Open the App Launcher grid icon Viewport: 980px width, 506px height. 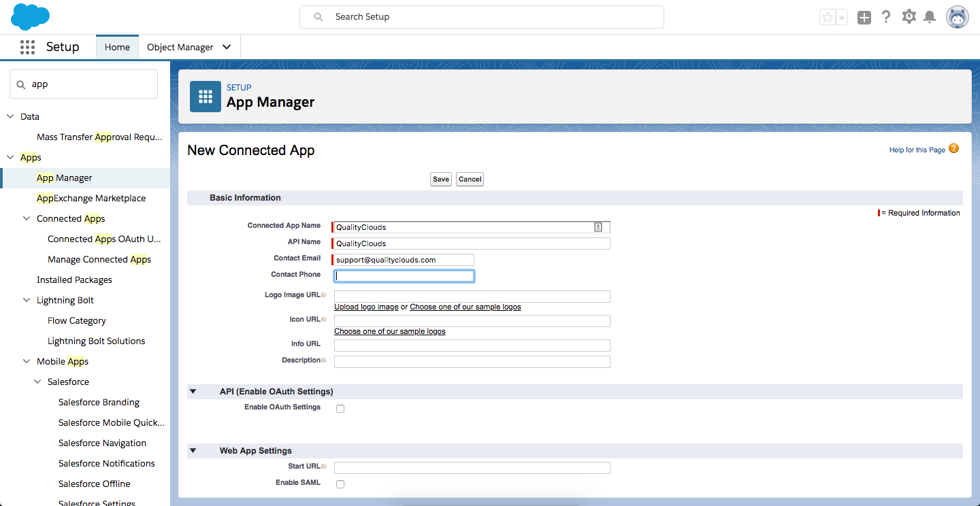click(x=27, y=47)
